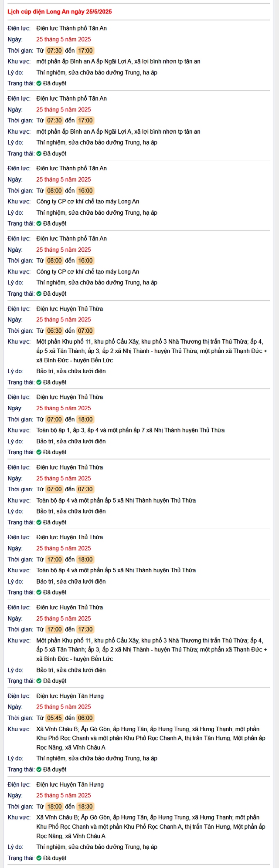Click the first 'Công ty CP cơ khí chế tạo máy Long An' text
279x868 pixels.
(88, 202)
